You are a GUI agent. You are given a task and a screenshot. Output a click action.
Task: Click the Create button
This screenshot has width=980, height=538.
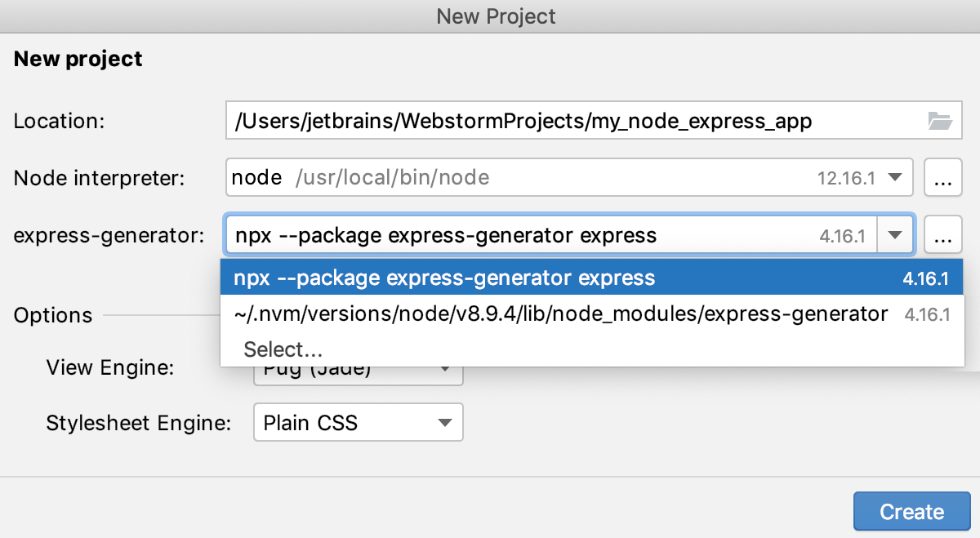(x=911, y=512)
